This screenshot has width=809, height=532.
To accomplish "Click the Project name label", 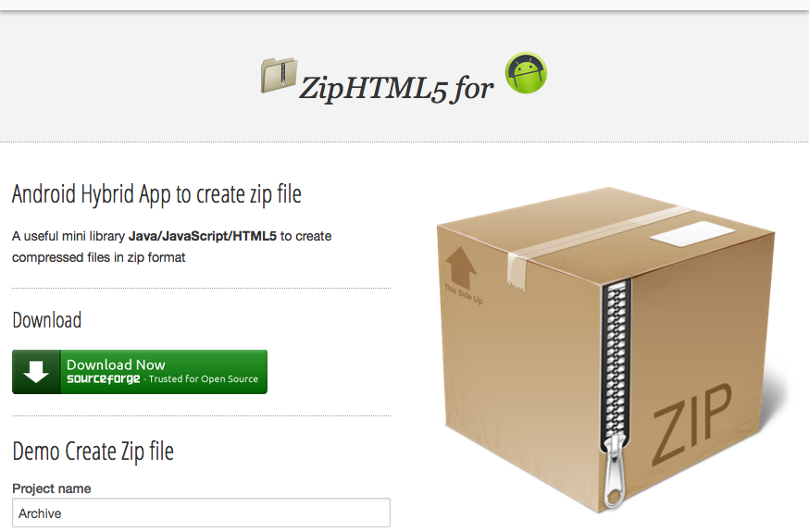I will (x=52, y=489).
